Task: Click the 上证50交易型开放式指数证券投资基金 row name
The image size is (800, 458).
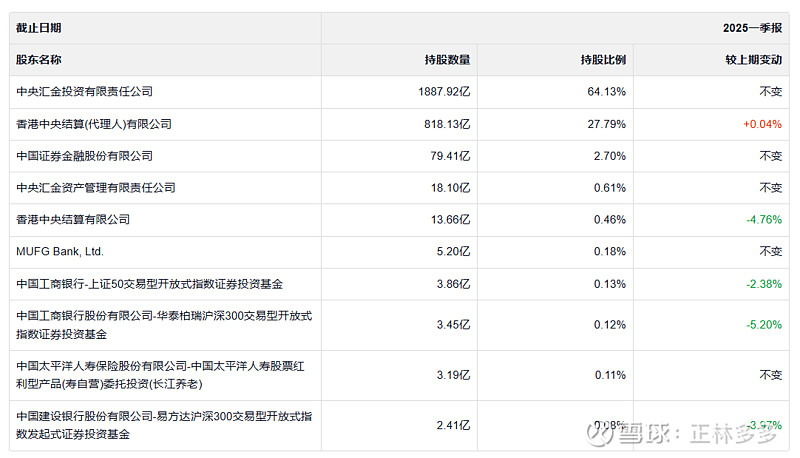Action: coord(150,284)
